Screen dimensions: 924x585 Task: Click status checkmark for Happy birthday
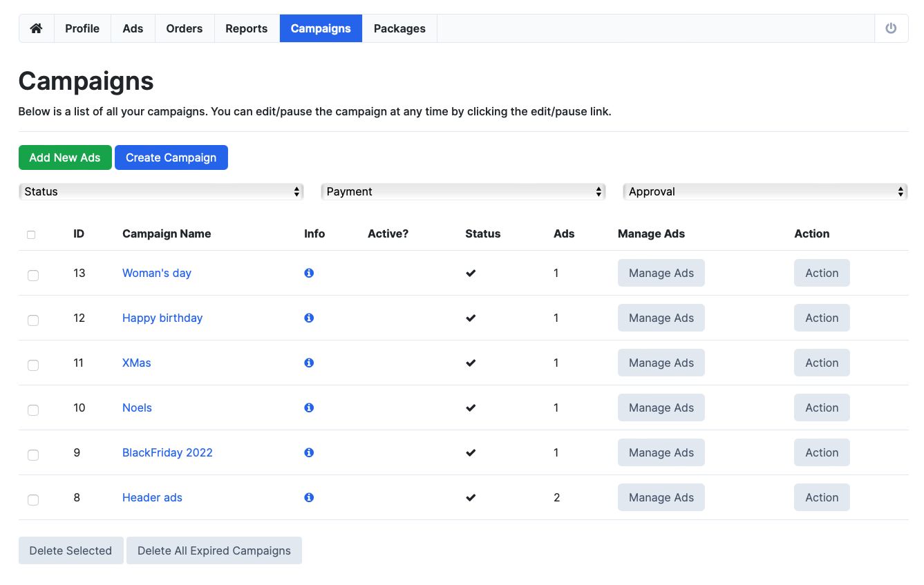click(x=471, y=318)
